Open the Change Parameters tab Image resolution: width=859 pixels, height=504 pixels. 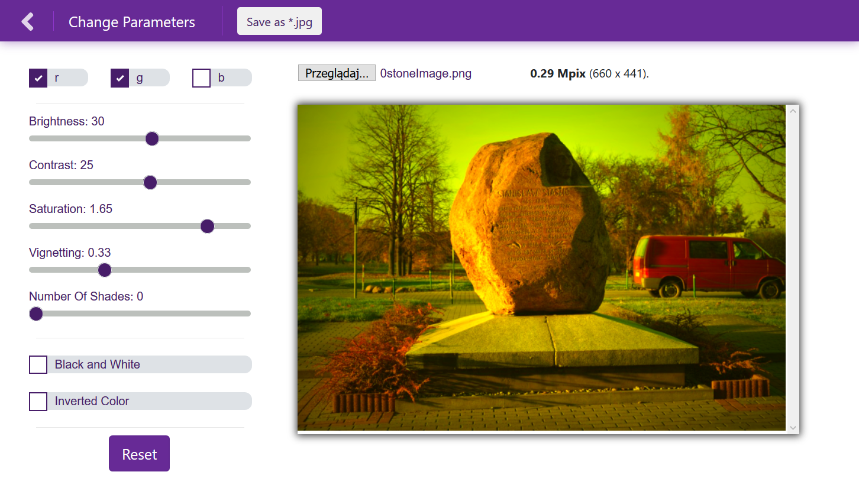pyautogui.click(x=132, y=22)
